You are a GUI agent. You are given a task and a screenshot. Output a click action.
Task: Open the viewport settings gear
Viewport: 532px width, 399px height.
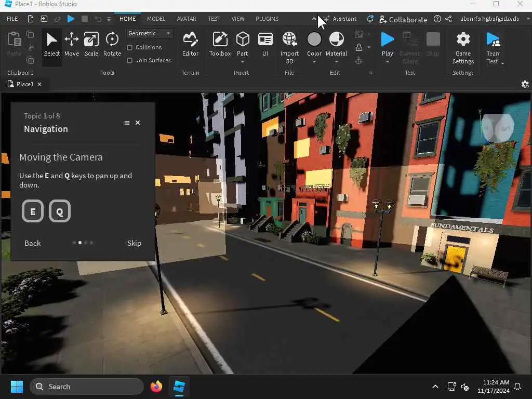525,84
